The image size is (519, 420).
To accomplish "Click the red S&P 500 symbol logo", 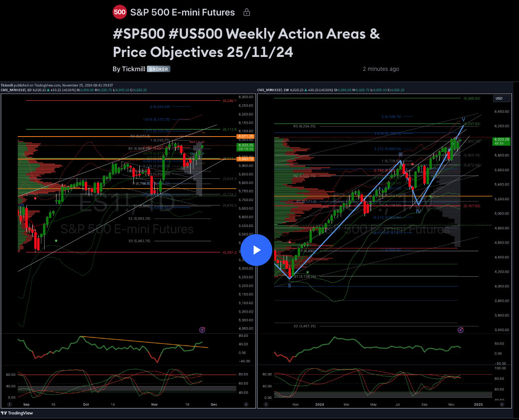I will (119, 12).
